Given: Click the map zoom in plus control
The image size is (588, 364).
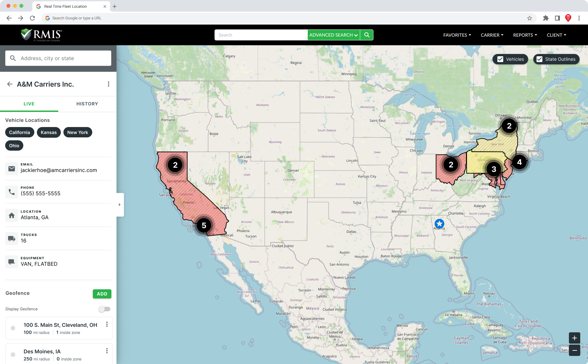Looking at the screenshot, I should [x=574, y=338].
